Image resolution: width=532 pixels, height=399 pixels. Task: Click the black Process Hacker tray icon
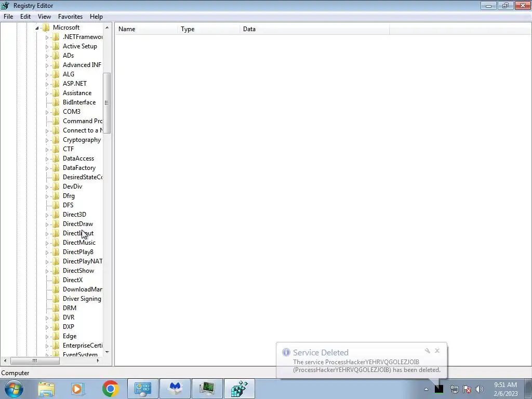[439, 389]
